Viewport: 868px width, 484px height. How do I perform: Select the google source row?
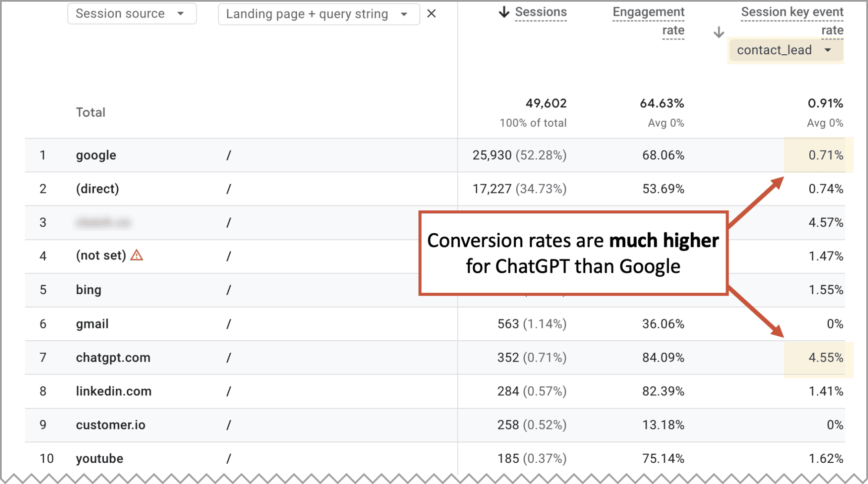point(435,155)
